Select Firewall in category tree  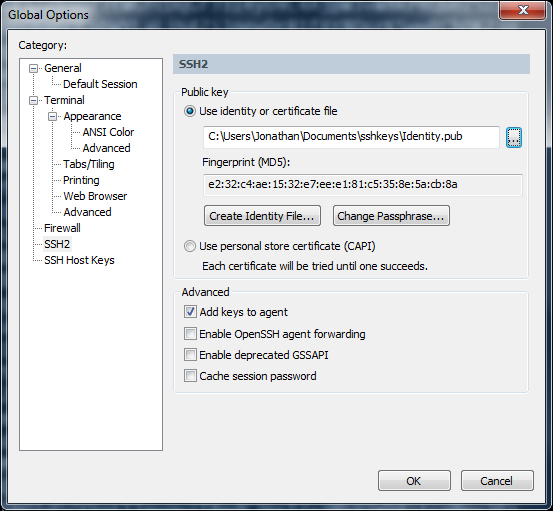62,228
